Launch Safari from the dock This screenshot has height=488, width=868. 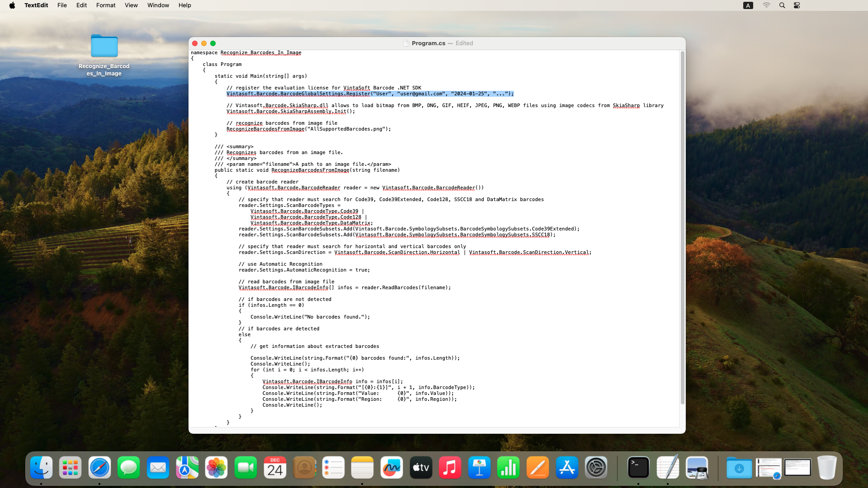[x=99, y=468]
